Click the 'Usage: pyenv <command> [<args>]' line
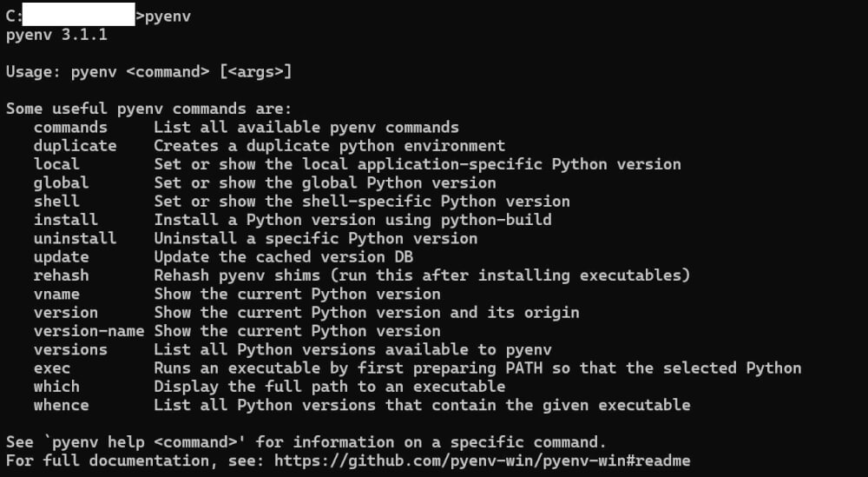The image size is (868, 477). point(148,72)
